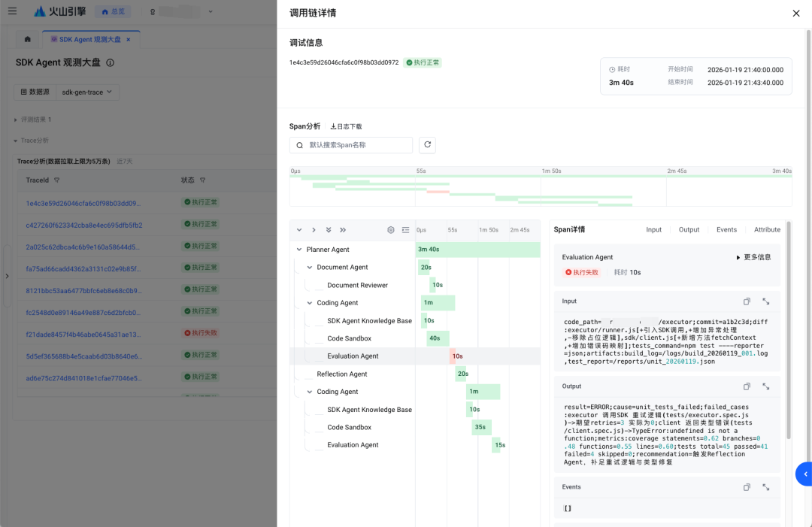Switch to the Attribute tab
This screenshot has width=812, height=527.
[767, 230]
